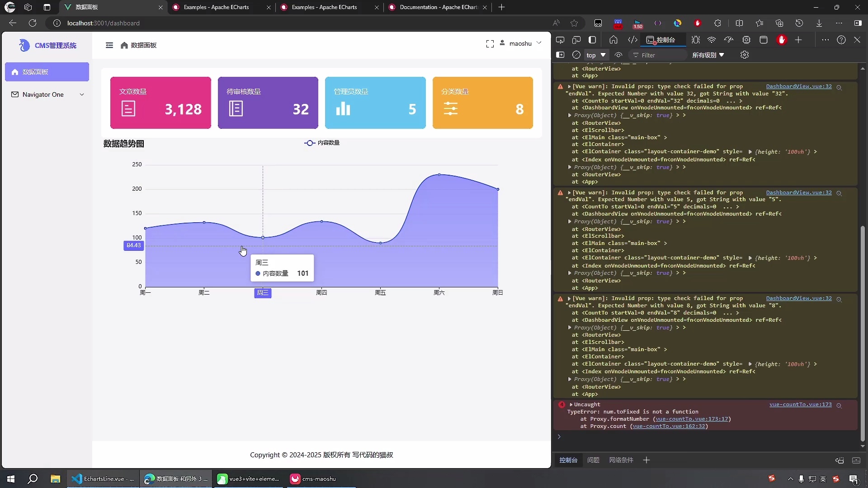868x488 pixels.
Task: Open the top context dropdown
Action: tap(596, 55)
